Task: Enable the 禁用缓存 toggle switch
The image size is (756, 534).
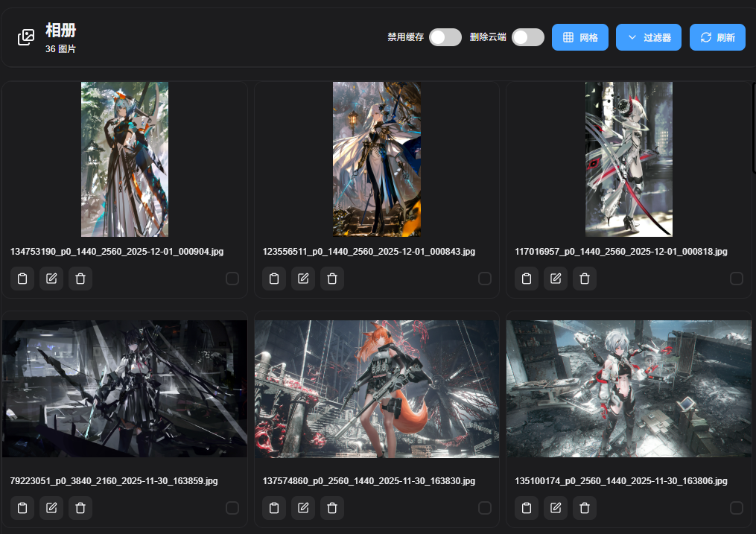Action: point(445,36)
